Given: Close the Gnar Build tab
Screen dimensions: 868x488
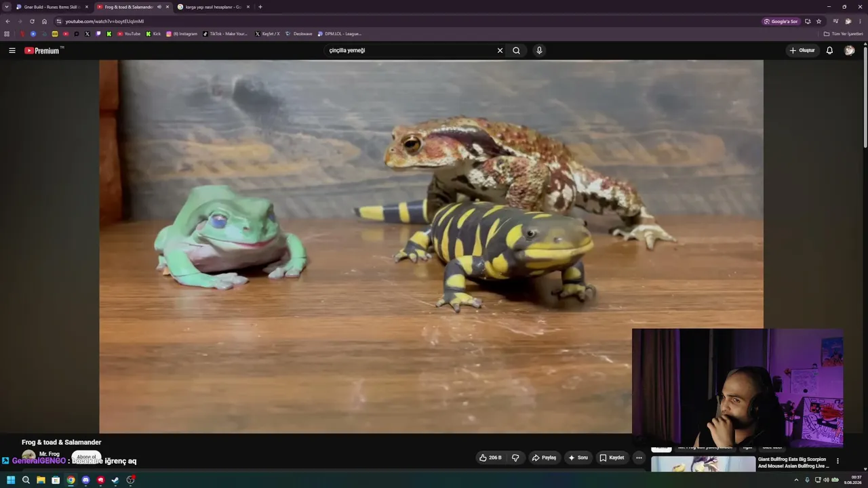Looking at the screenshot, I should pyautogui.click(x=86, y=7).
